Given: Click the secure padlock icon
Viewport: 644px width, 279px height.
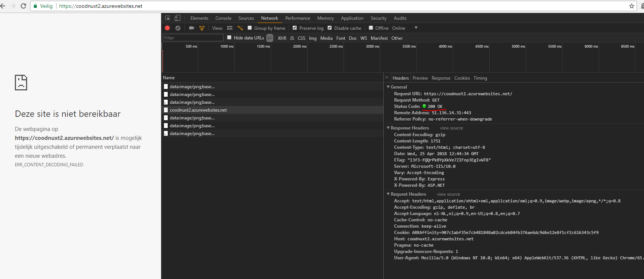Looking at the screenshot, I should click(35, 6).
